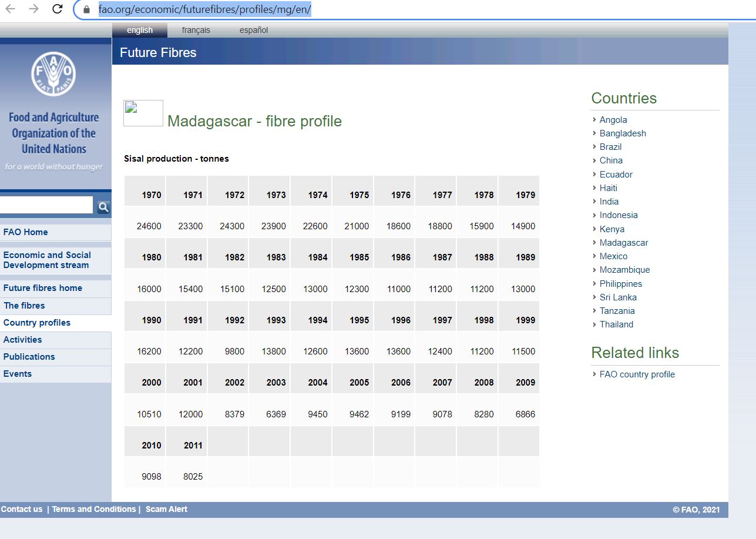This screenshot has width=756, height=539.
Task: Click the address bar URL
Action: pyautogui.click(x=204, y=9)
